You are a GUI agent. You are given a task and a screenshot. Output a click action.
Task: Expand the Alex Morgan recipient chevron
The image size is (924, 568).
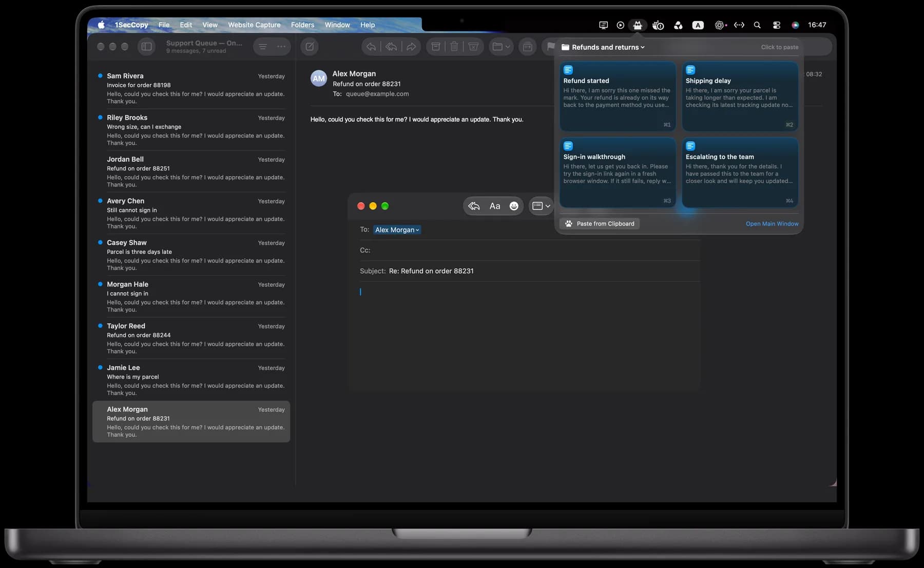point(417,230)
